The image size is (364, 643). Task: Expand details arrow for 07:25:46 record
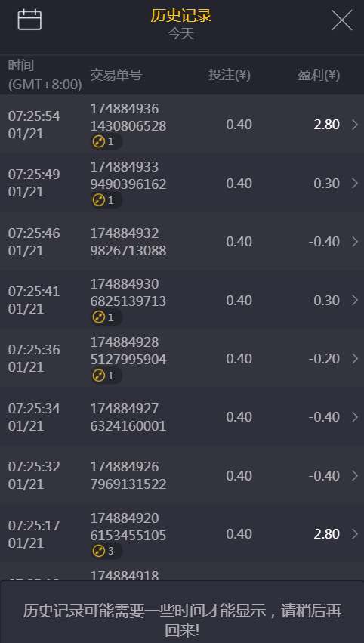[355, 242]
